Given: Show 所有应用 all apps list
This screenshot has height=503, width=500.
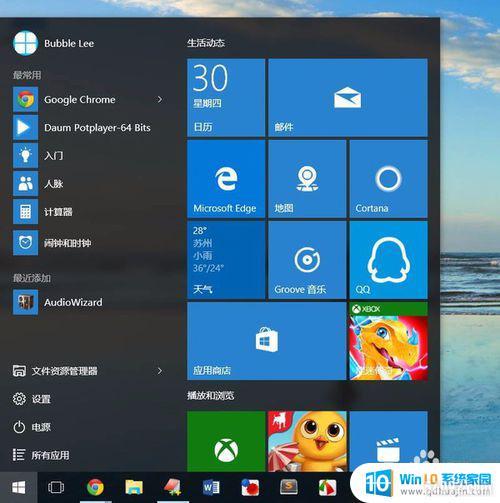Looking at the screenshot, I should (41, 455).
